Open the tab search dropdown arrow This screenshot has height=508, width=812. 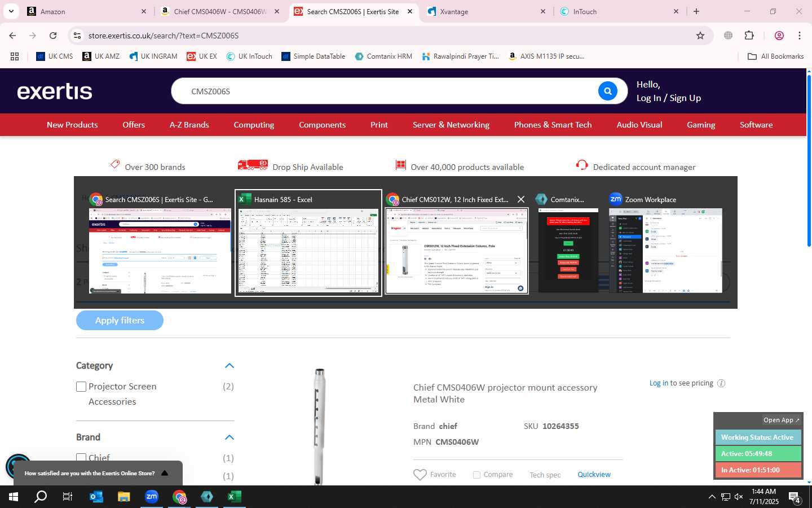point(11,11)
